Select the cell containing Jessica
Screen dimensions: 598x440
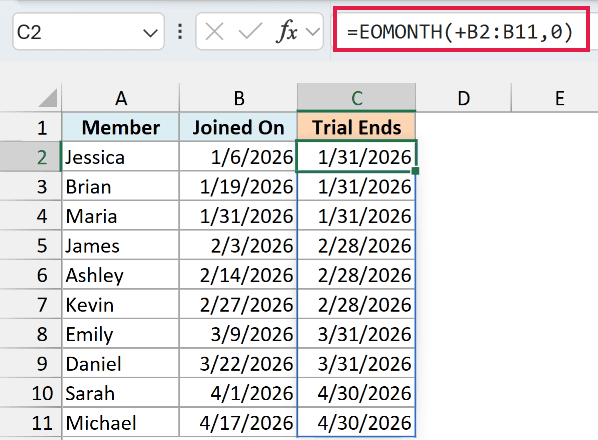point(121,157)
